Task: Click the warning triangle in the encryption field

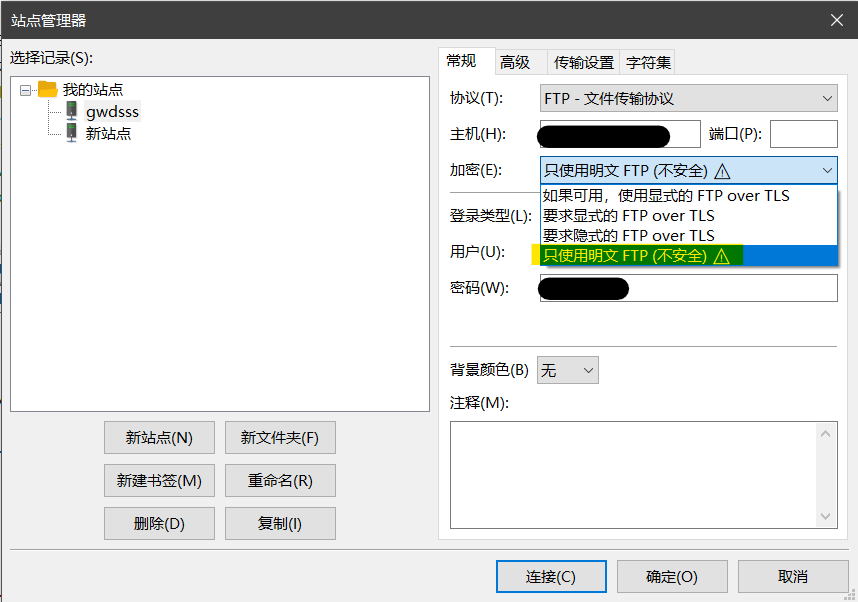Action: coord(721,170)
